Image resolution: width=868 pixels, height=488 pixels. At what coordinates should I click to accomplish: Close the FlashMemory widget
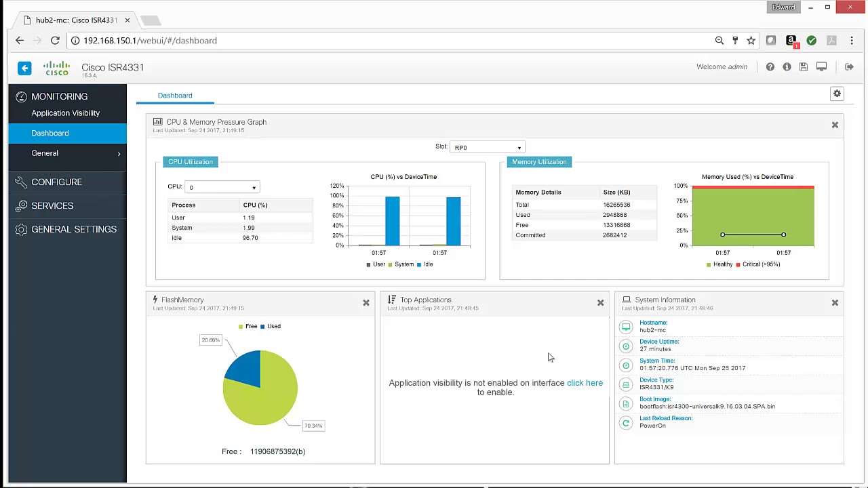[x=366, y=303]
